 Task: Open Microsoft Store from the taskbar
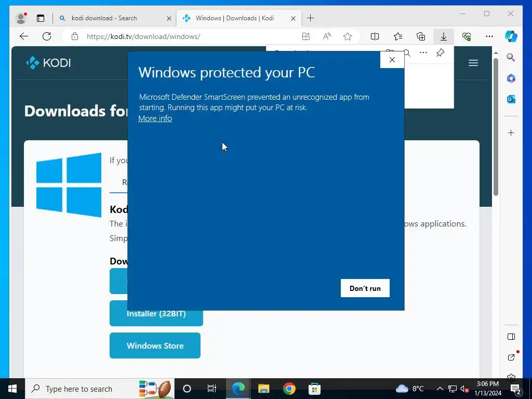point(314,389)
